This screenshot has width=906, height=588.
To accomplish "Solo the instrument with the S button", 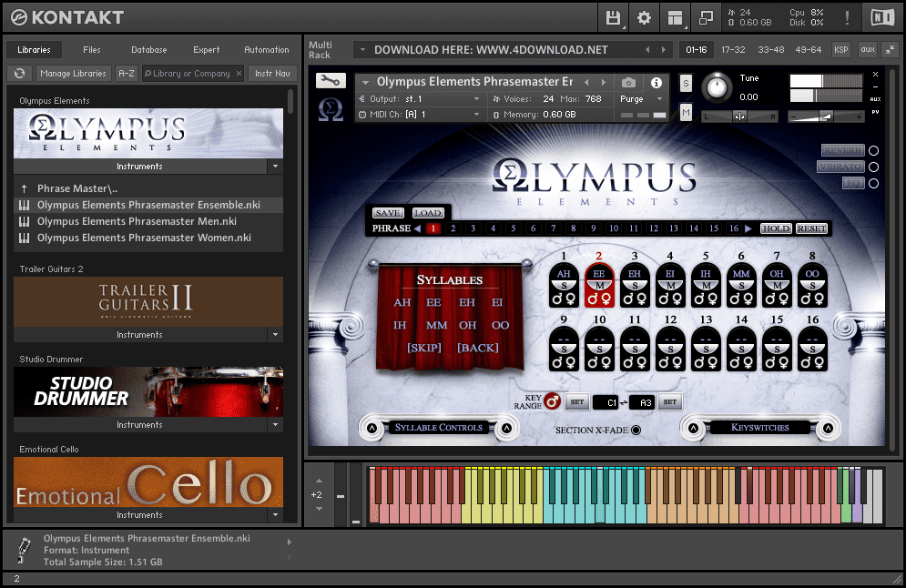I will pos(686,83).
